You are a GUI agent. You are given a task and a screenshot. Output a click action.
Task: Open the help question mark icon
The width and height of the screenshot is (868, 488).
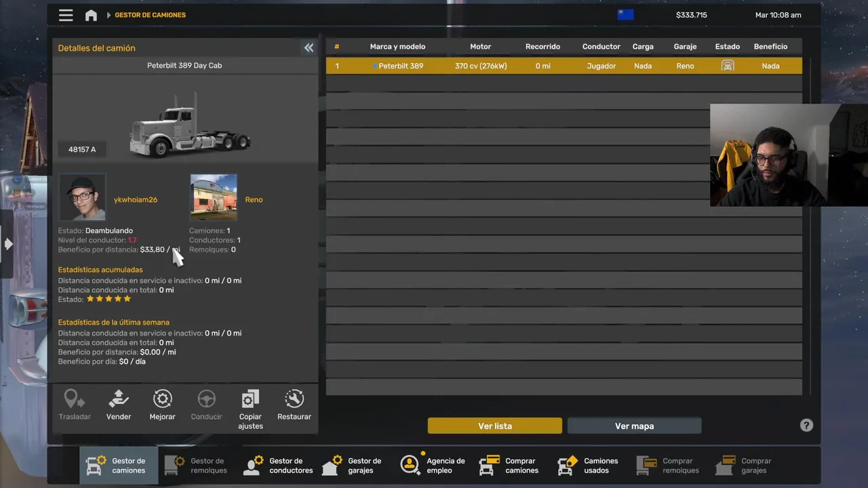click(806, 425)
